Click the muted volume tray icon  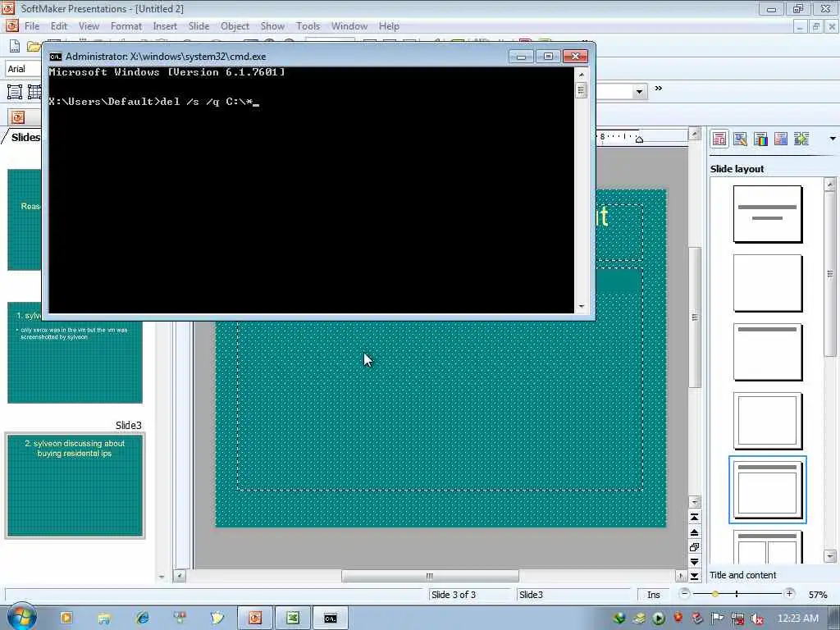(757, 619)
